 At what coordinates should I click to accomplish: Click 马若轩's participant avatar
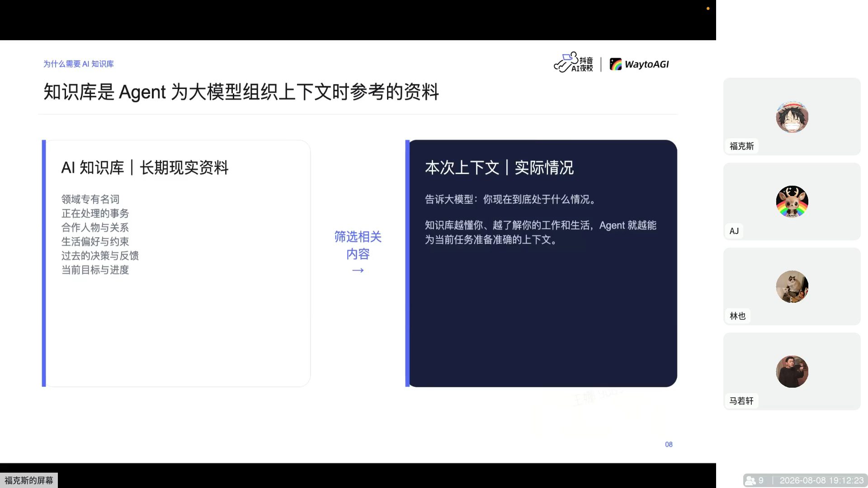point(792,371)
